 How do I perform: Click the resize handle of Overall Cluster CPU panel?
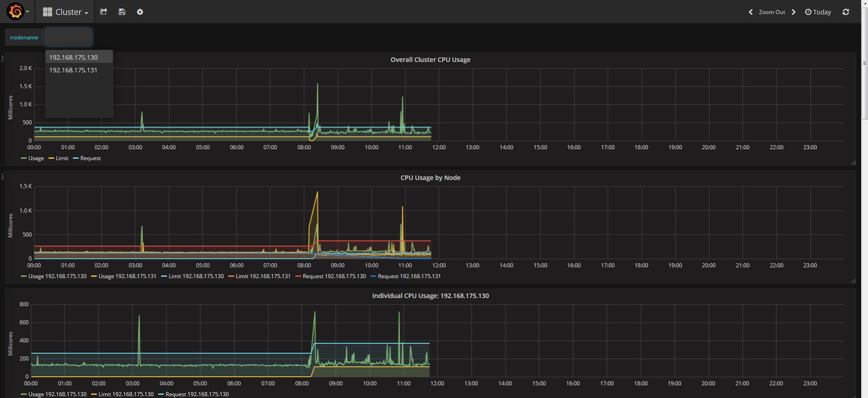(x=853, y=163)
